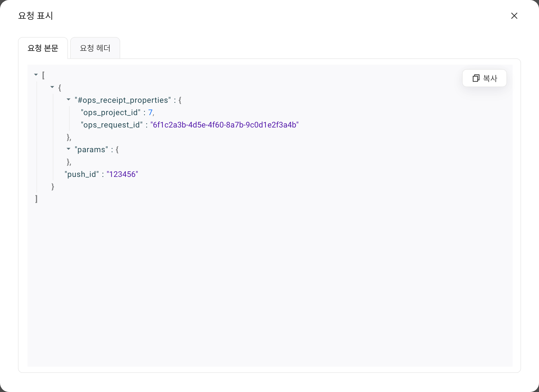The width and height of the screenshot is (539, 392).
Task: Switch to the 요청 헤더 tab
Action: click(x=95, y=48)
